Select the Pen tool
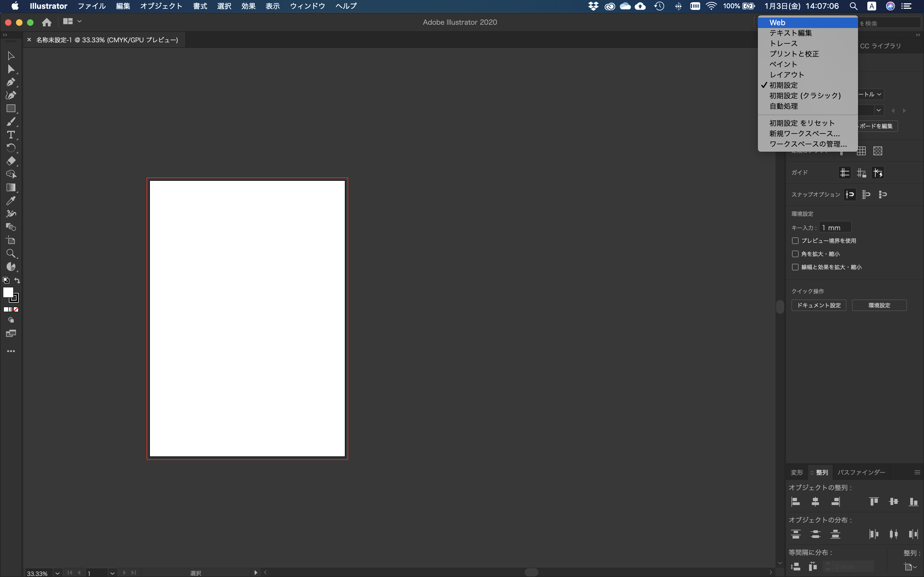This screenshot has width=924, height=577. coord(11,82)
